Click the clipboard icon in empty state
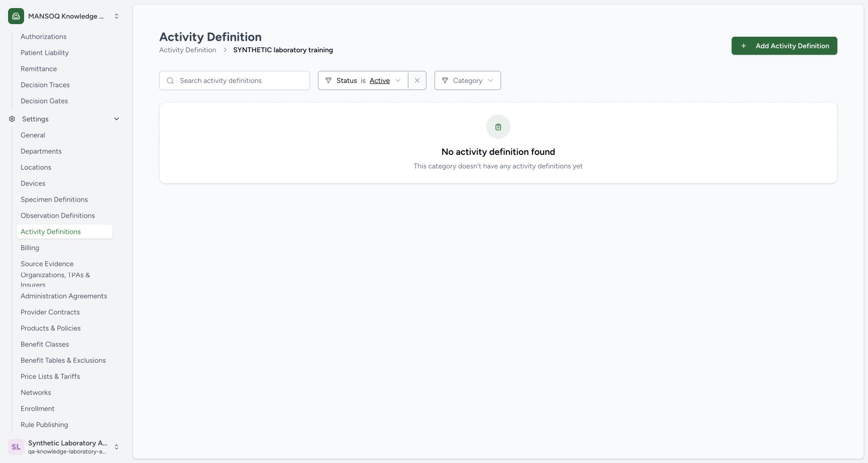The image size is (868, 463). 498,127
